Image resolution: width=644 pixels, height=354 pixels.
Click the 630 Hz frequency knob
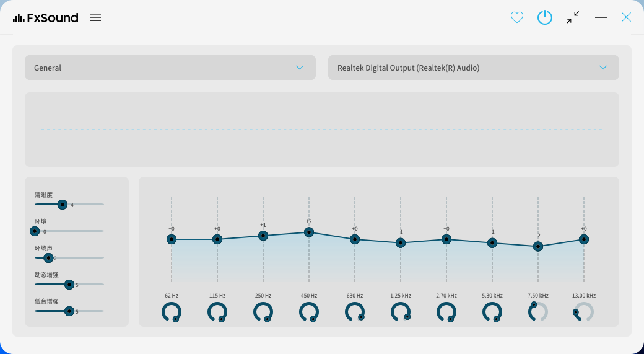(x=355, y=312)
